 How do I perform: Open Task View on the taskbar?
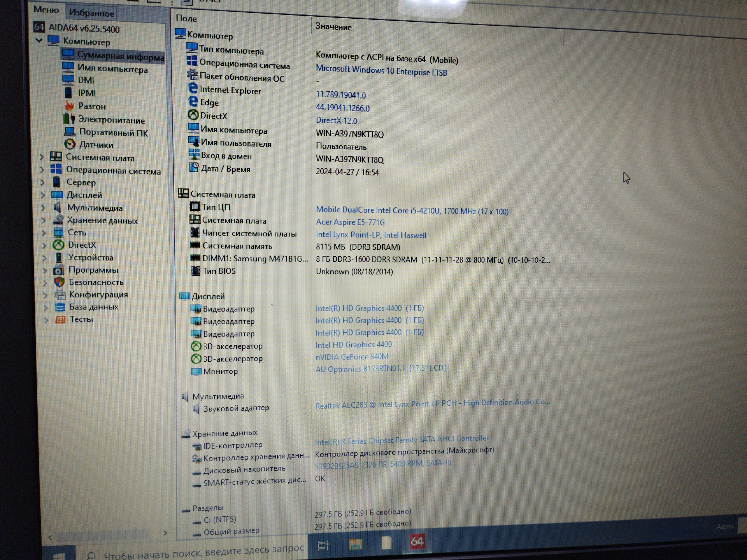(x=323, y=545)
